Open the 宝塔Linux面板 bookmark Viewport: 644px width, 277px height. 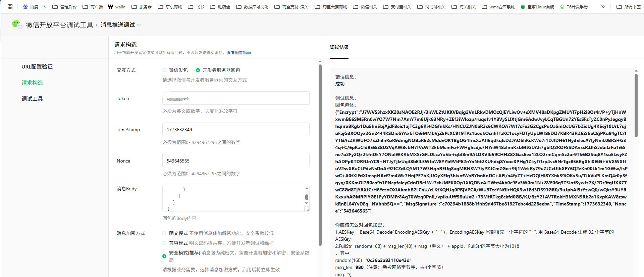tap(537, 7)
